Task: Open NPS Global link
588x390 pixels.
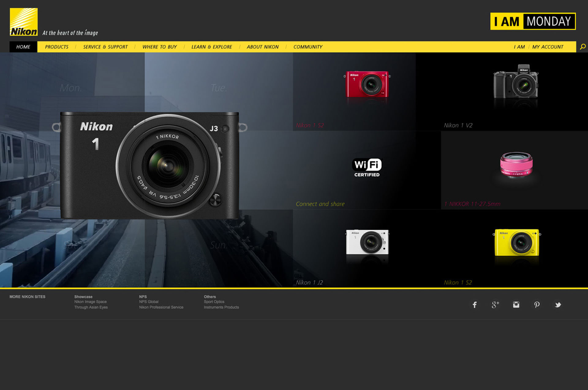Action: [149, 302]
